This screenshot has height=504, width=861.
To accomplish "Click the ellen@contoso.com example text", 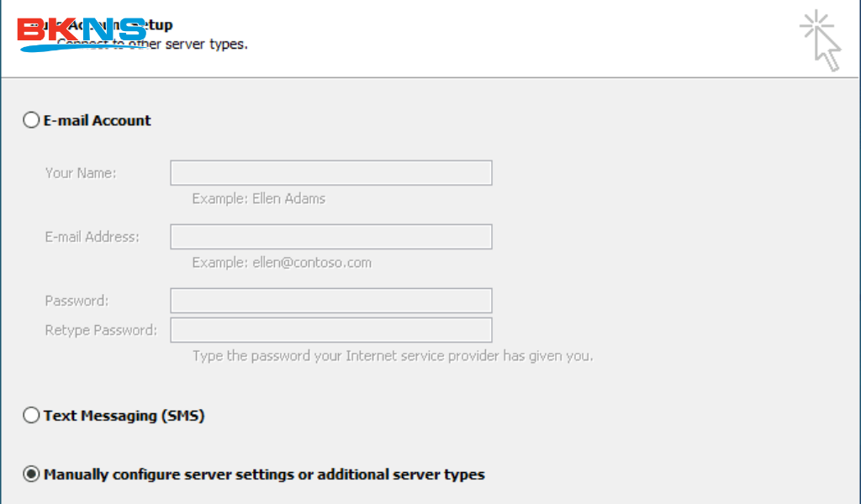I will click(282, 263).
